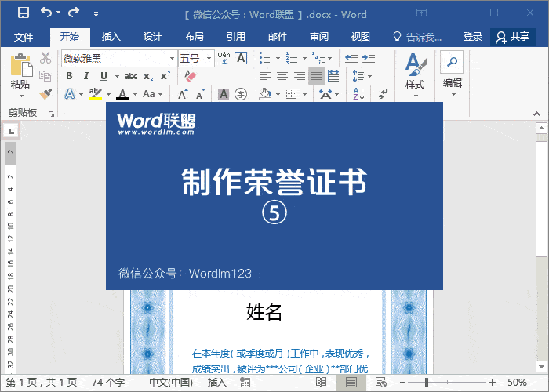Toggle italic formatting

pos(86,76)
